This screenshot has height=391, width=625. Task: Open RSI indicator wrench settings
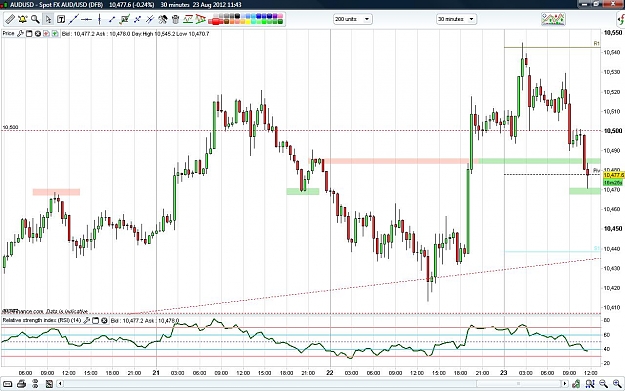(x=86, y=320)
